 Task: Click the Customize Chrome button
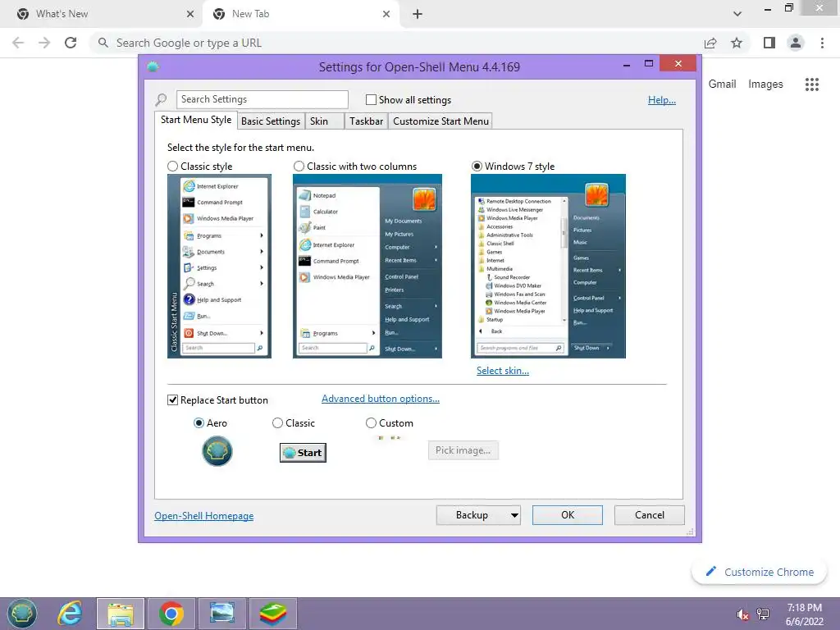pyautogui.click(x=759, y=572)
